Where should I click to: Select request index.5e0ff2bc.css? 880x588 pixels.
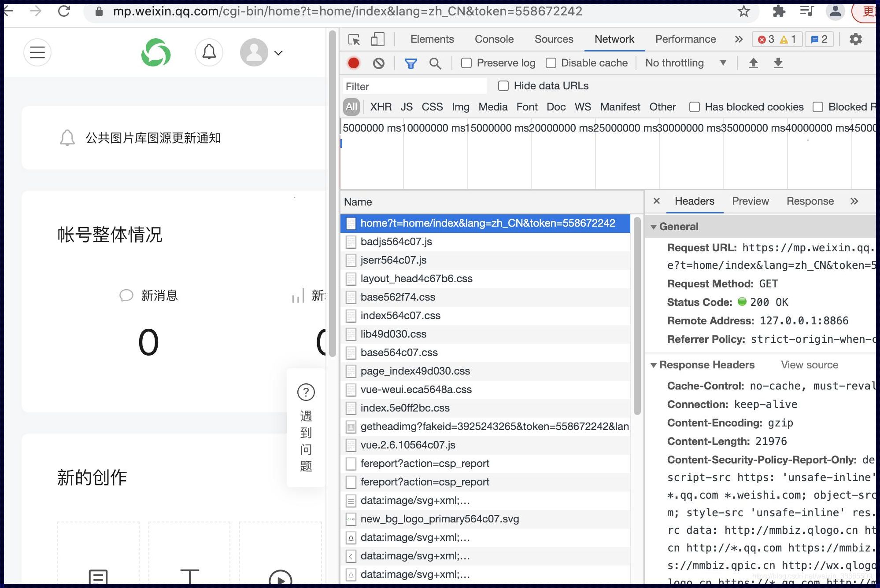[x=485, y=408]
